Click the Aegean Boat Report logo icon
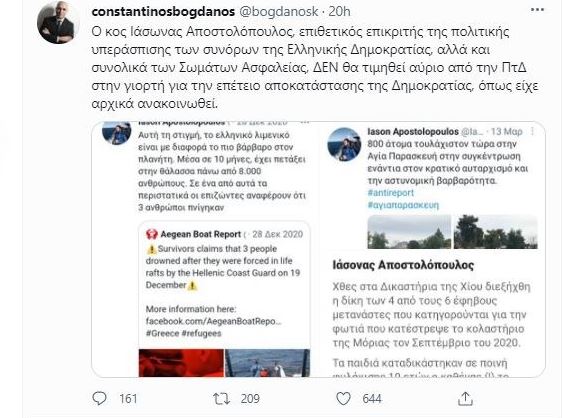 [152, 234]
